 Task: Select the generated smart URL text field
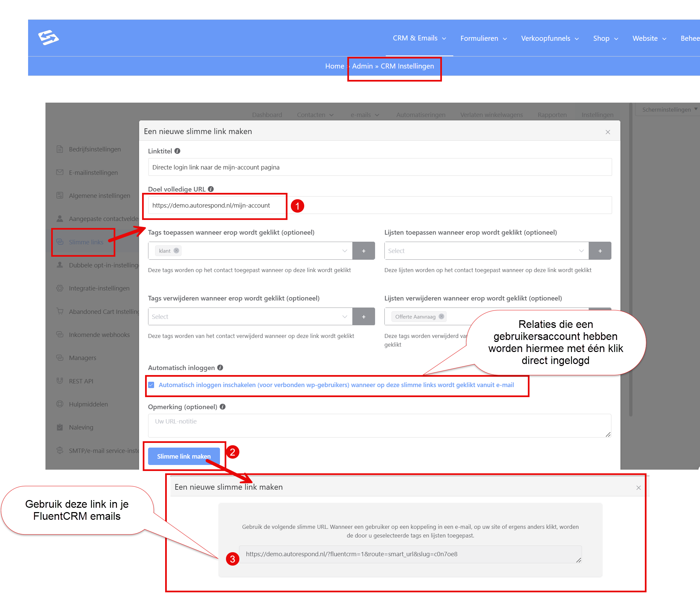click(410, 554)
